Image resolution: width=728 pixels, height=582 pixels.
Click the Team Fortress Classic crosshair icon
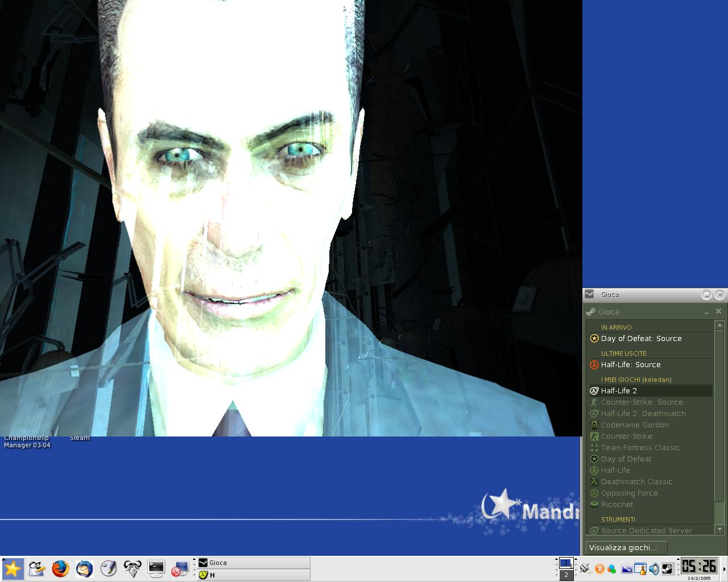pos(594,447)
